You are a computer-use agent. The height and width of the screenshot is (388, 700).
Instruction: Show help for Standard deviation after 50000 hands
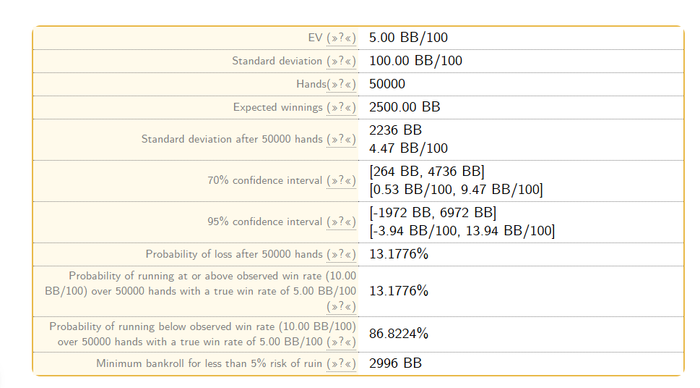click(x=341, y=139)
